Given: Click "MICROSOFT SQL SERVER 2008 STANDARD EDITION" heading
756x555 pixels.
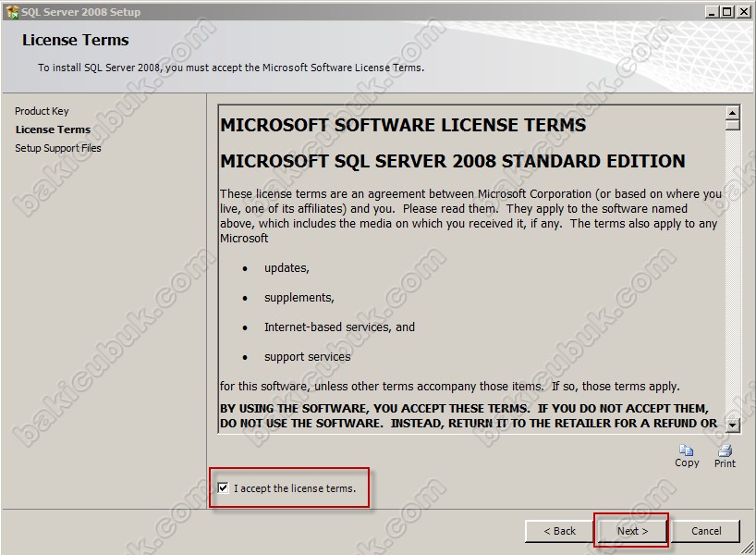Looking at the screenshot, I should [x=453, y=161].
